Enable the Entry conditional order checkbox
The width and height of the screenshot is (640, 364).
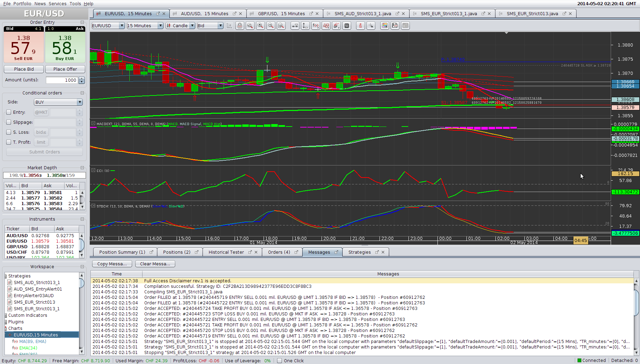[x=9, y=112]
